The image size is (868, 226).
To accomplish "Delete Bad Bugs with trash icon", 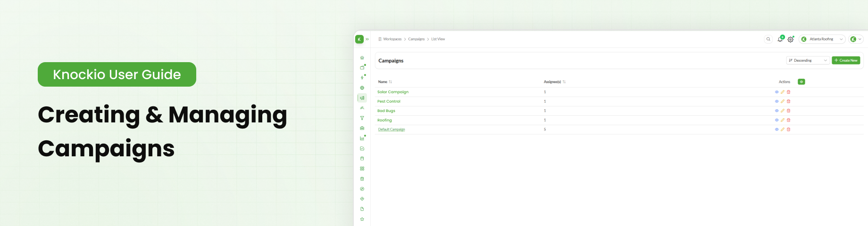I will [788, 111].
